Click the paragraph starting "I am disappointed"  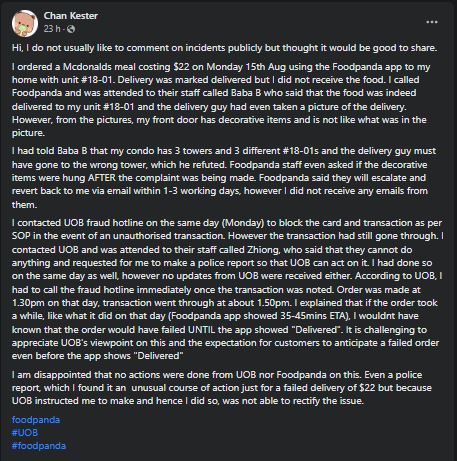coord(222,388)
